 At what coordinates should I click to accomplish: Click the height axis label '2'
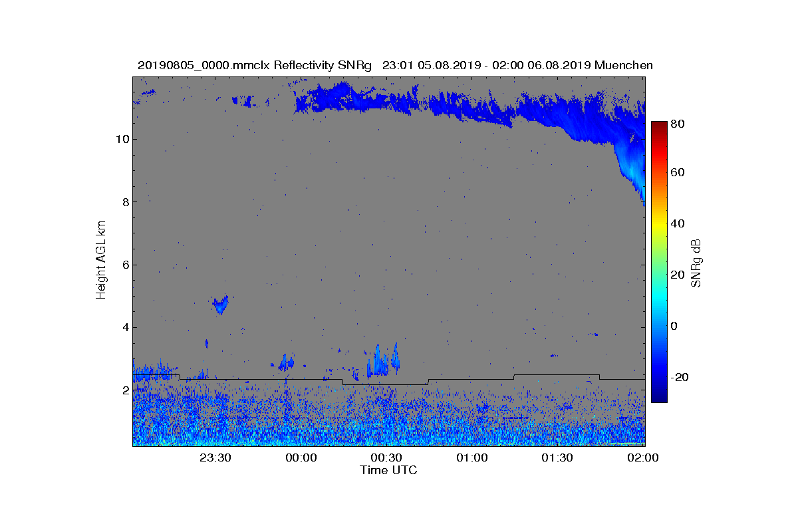125,390
